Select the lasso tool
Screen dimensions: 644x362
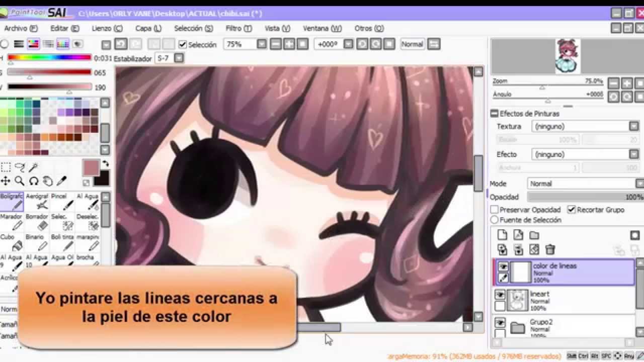coord(20,167)
